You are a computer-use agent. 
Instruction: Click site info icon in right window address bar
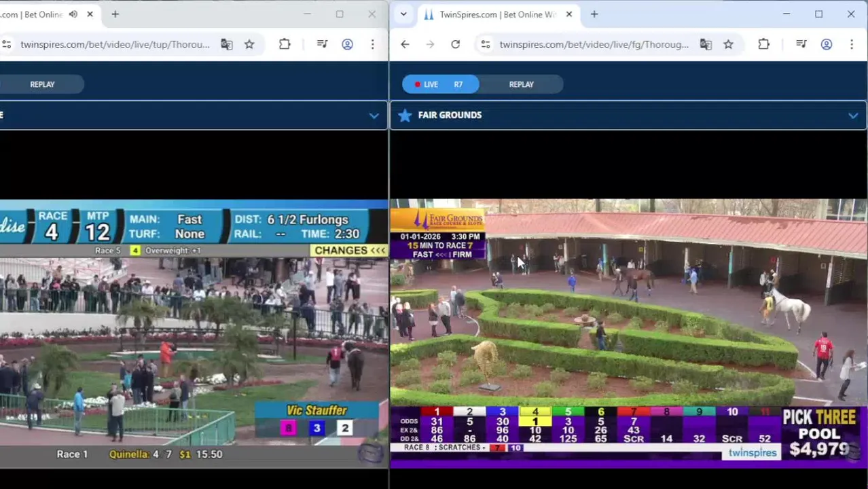pyautogui.click(x=485, y=44)
